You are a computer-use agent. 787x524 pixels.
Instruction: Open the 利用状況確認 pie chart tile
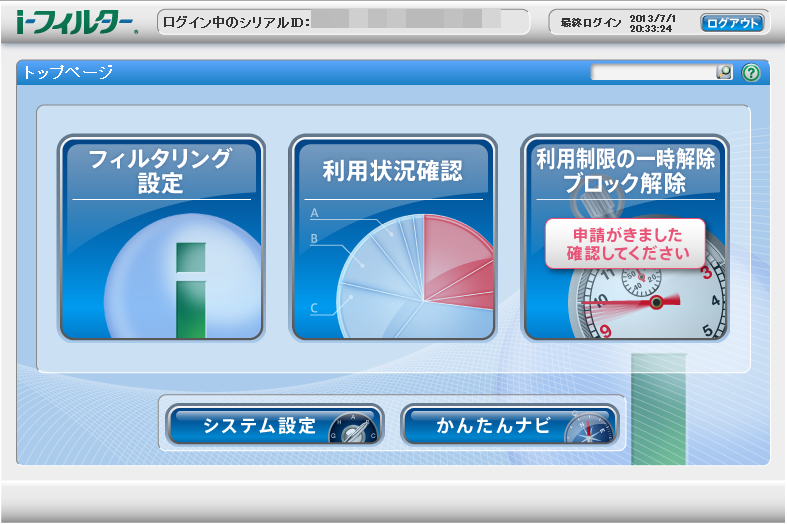(393, 238)
